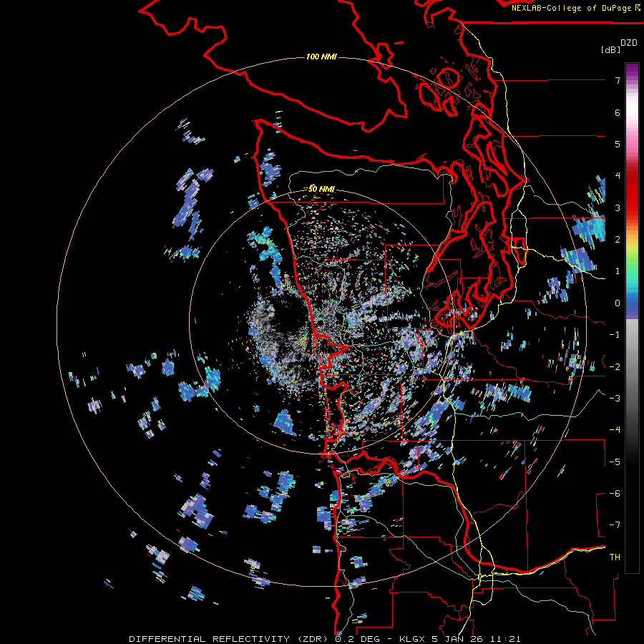Click the 2 value on the dB scale

(618, 240)
